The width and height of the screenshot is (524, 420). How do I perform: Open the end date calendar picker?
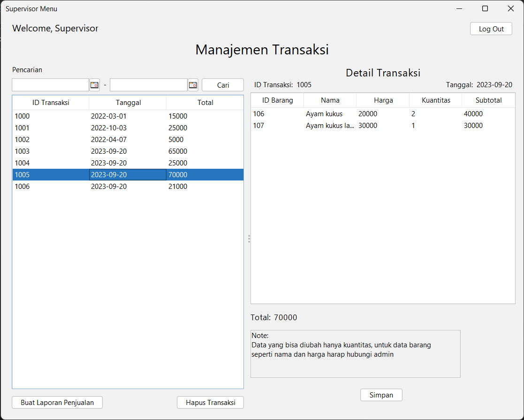tap(193, 85)
